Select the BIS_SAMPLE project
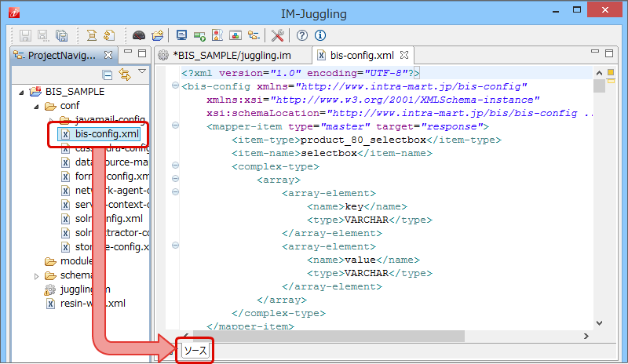628x364 pixels. click(x=75, y=92)
